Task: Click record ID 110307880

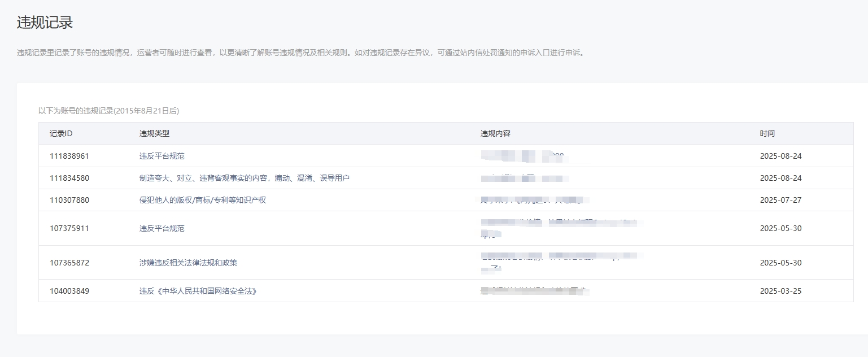Action: click(x=69, y=200)
